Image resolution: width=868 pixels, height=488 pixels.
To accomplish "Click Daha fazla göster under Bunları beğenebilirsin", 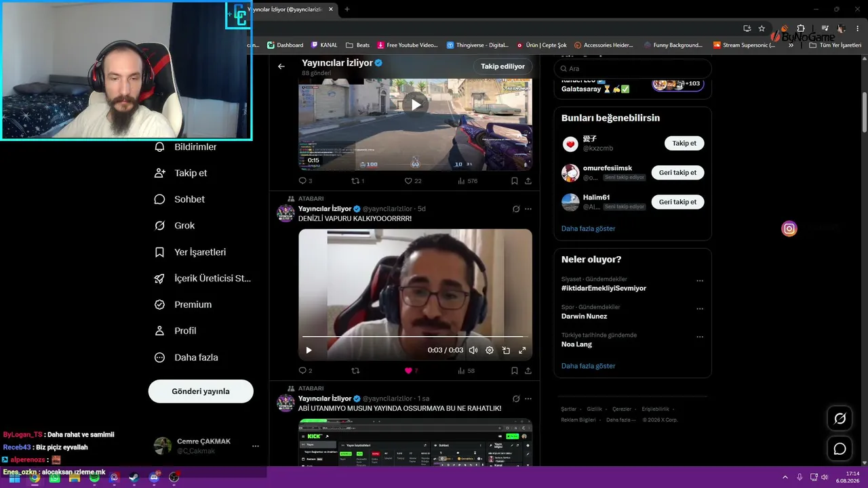I will 588,228.
